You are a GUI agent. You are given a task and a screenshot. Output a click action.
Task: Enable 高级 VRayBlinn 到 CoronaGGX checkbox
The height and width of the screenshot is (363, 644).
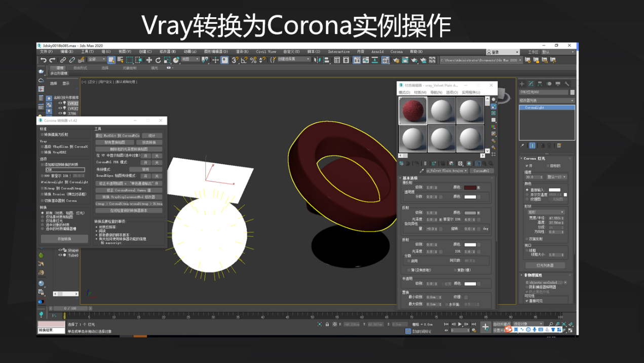pos(42,147)
